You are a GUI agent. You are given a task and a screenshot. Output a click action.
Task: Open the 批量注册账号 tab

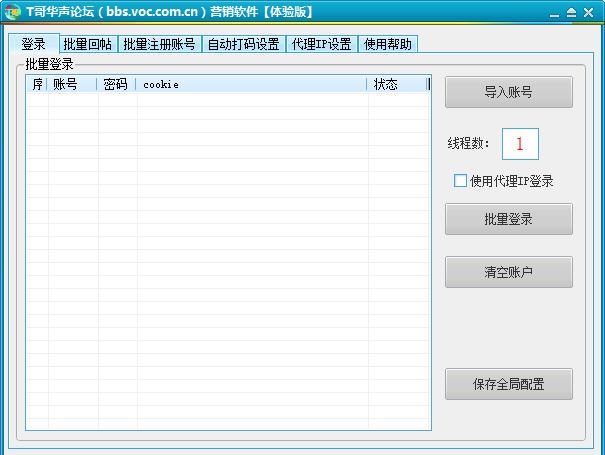pyautogui.click(x=159, y=44)
